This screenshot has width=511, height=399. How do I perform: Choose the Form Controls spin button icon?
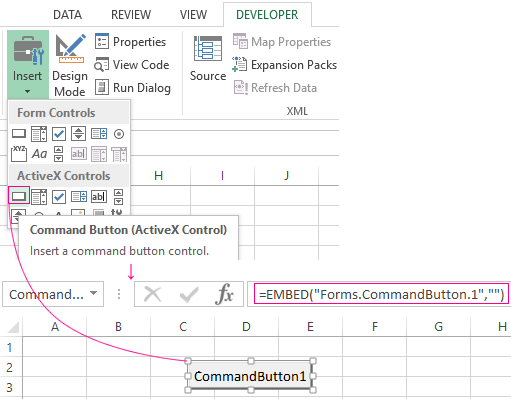pyautogui.click(x=78, y=134)
